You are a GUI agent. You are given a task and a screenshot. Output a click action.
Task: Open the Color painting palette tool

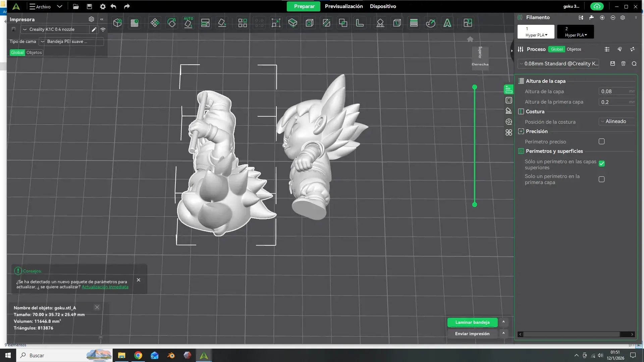pyautogui.click(x=431, y=23)
